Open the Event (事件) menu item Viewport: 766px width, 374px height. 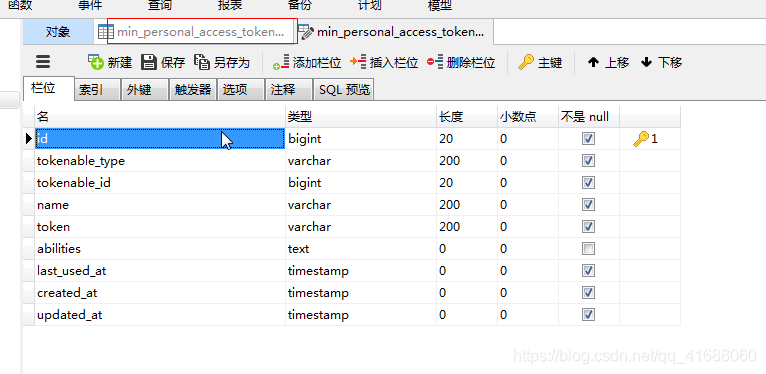90,6
